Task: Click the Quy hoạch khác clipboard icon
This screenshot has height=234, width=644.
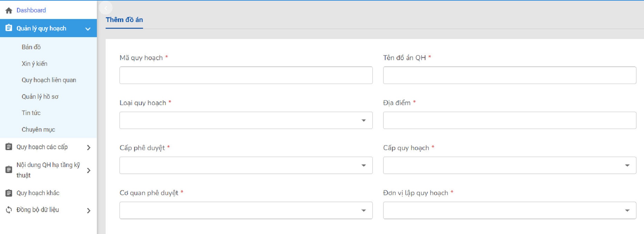Action: tap(9, 193)
